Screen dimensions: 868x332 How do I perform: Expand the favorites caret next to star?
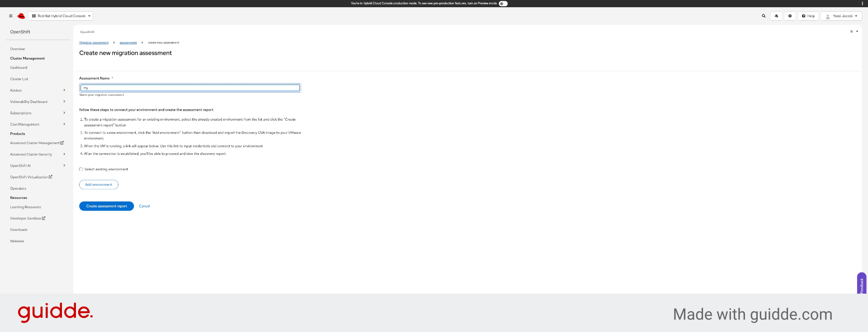pos(857,32)
